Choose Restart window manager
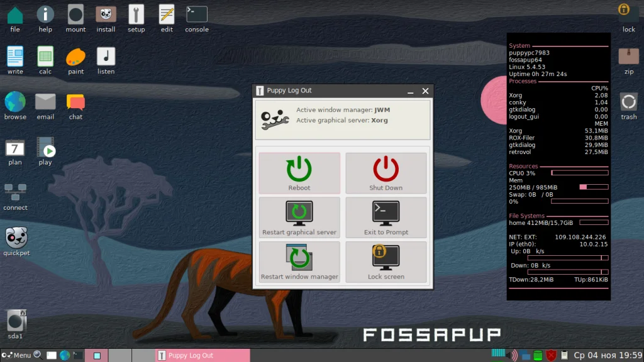Image resolution: width=644 pixels, height=362 pixels. [299, 262]
